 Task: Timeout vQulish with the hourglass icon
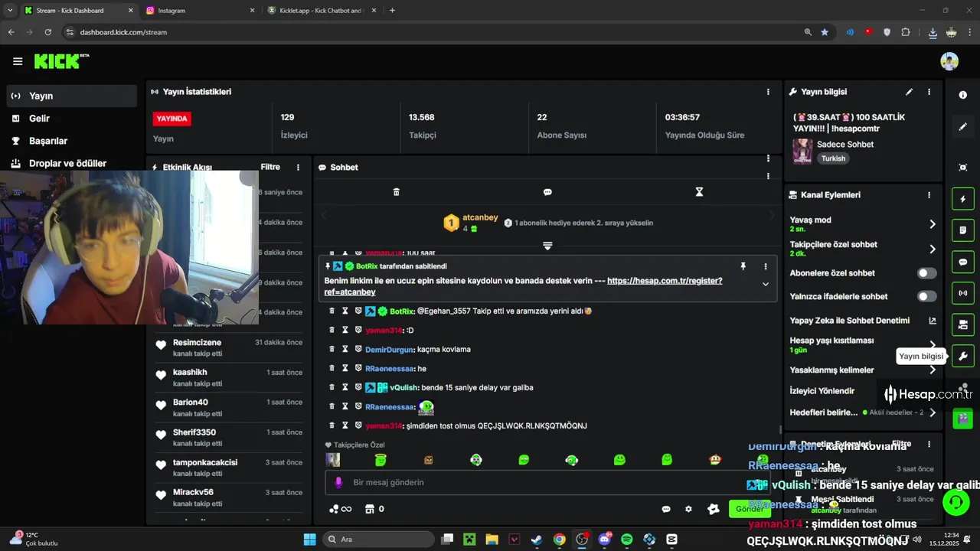pyautogui.click(x=345, y=387)
